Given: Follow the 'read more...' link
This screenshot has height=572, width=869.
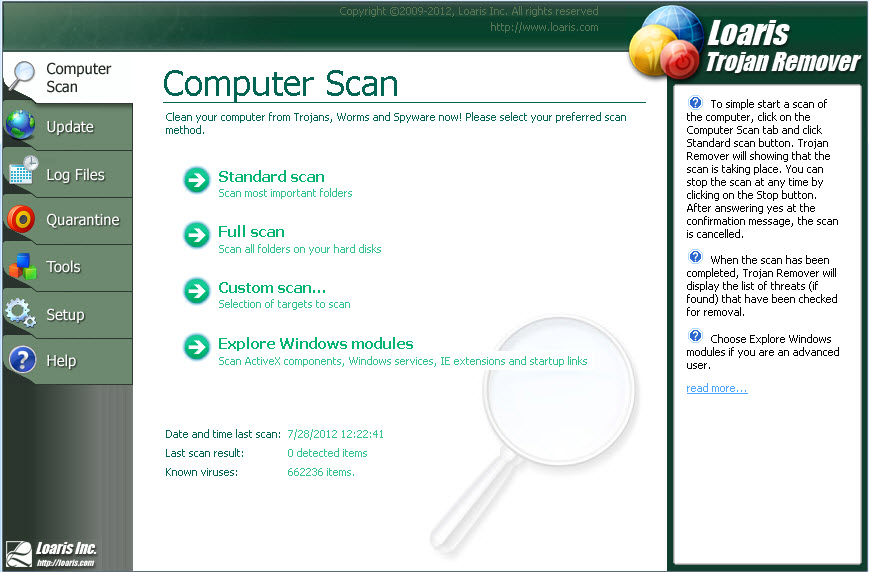Looking at the screenshot, I should tap(717, 388).
